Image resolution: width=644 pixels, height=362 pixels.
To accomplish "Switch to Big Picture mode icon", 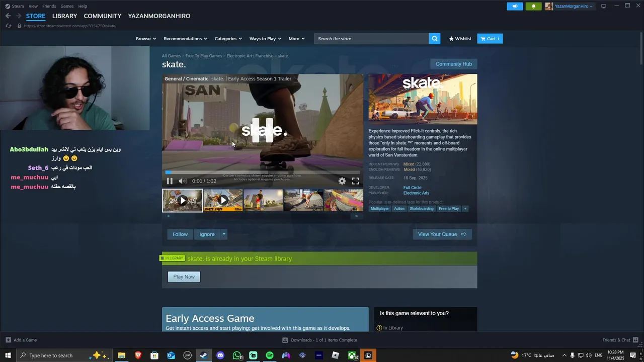I will pos(604,6).
